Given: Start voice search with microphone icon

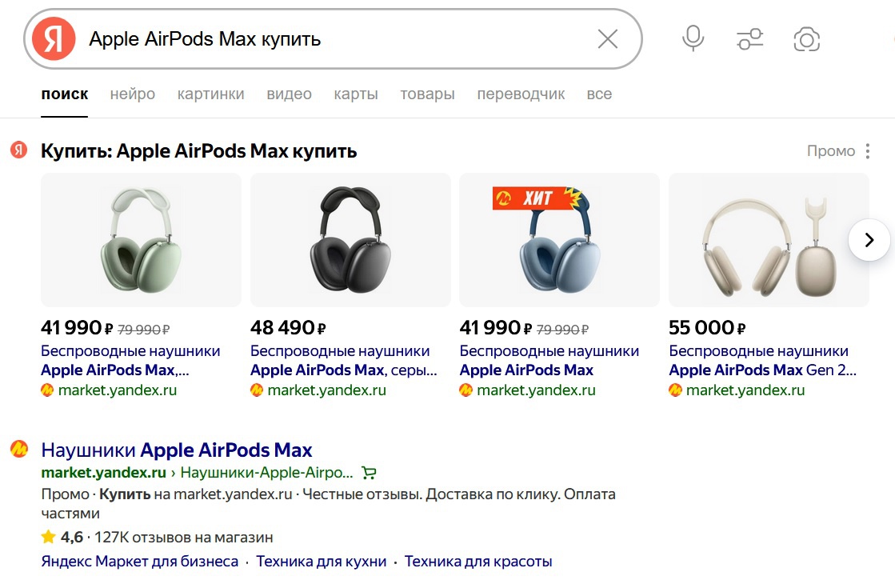Looking at the screenshot, I should coord(693,38).
